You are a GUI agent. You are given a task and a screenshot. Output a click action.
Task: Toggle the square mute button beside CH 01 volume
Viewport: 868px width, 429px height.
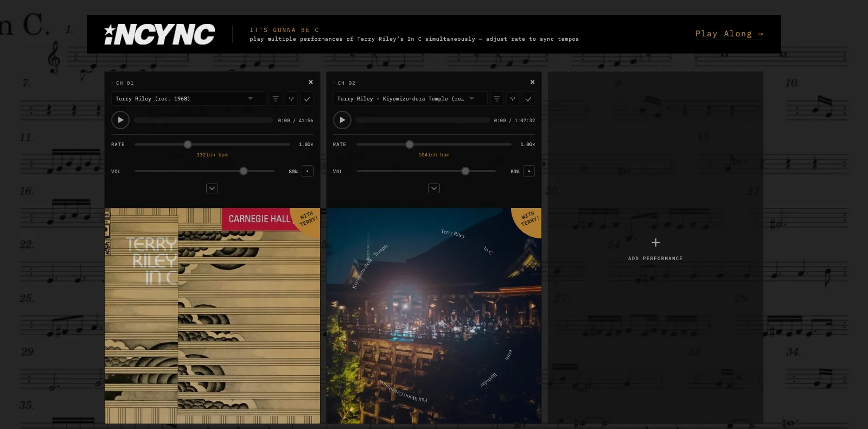[x=308, y=171]
